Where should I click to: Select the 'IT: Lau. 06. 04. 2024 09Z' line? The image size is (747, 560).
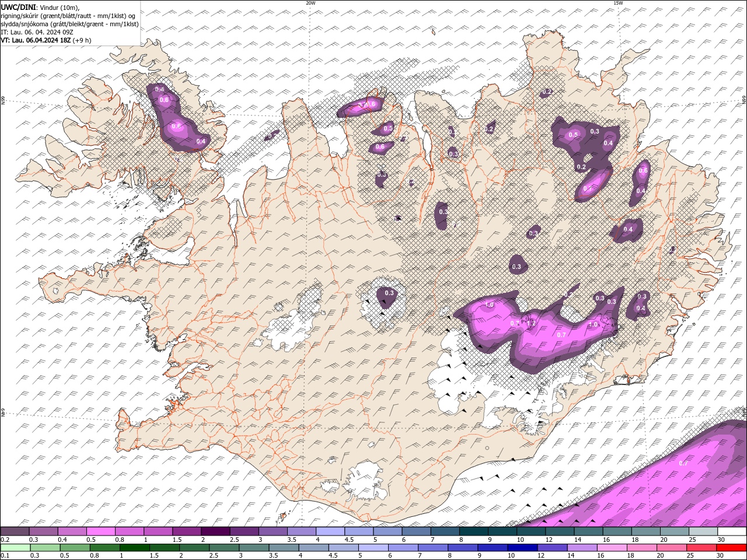click(x=37, y=32)
